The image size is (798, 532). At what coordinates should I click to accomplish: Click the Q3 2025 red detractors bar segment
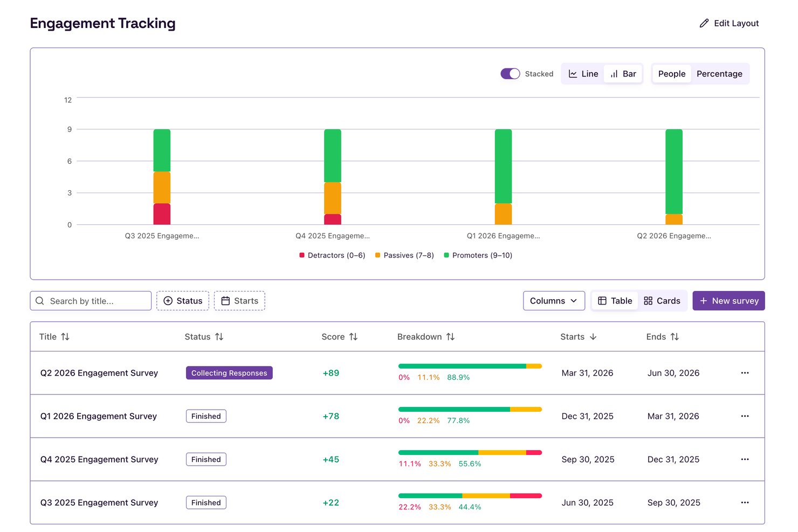[162, 214]
